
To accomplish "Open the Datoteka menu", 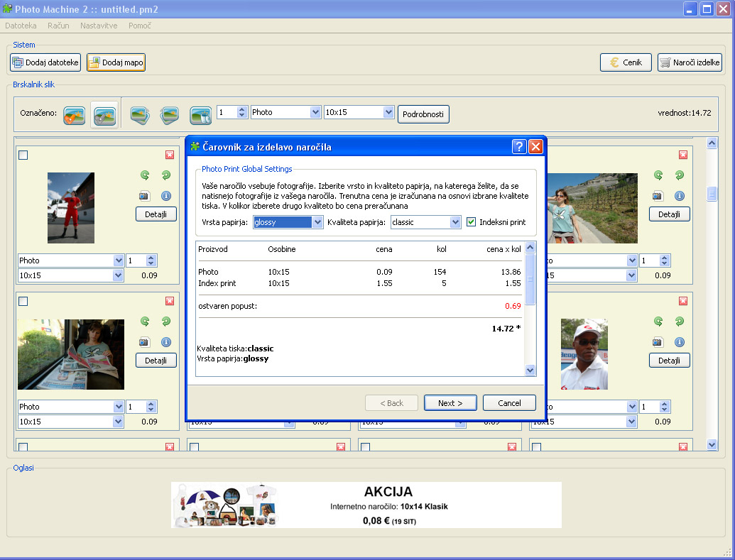I will 21,26.
